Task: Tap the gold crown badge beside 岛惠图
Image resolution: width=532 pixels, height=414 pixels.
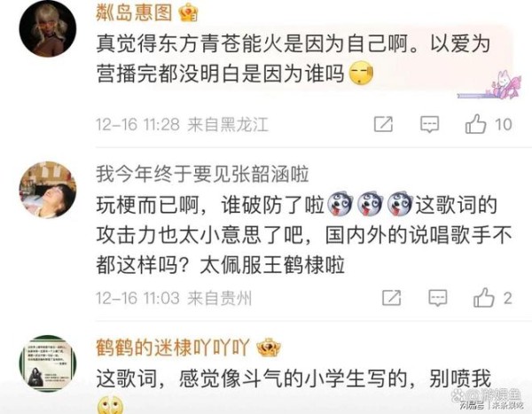Action: (188, 14)
